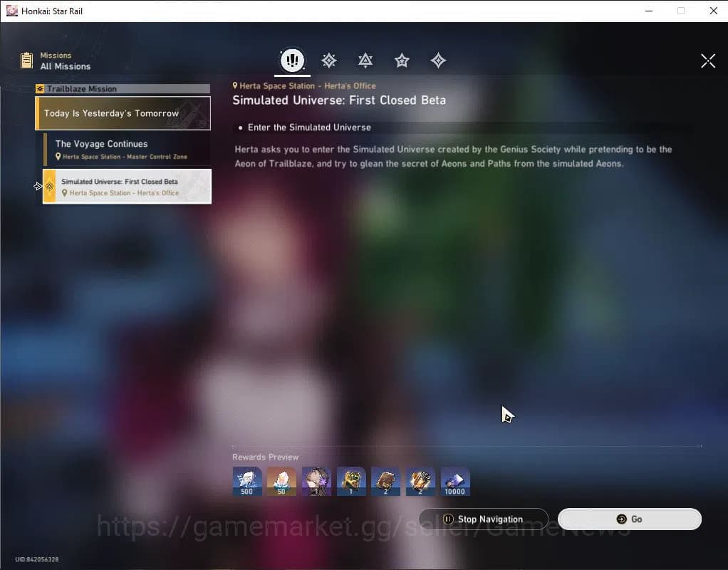Select the plain diamond mission category, far right
Viewport: 728px width, 570px height.
click(x=438, y=61)
